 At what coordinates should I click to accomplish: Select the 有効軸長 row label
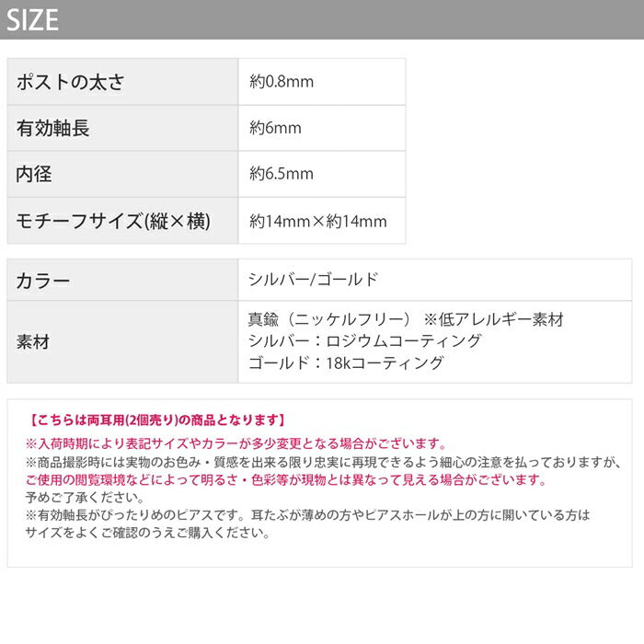tap(53, 128)
